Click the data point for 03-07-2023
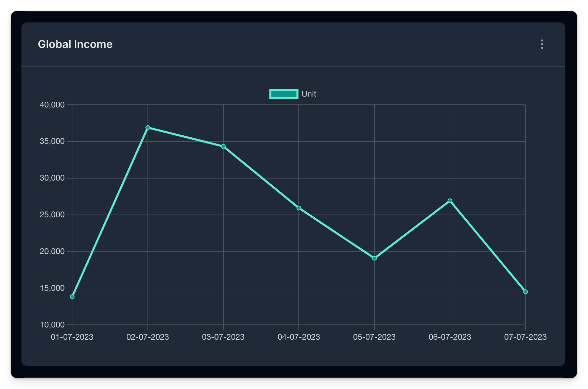This screenshot has height=389, width=588. point(223,147)
